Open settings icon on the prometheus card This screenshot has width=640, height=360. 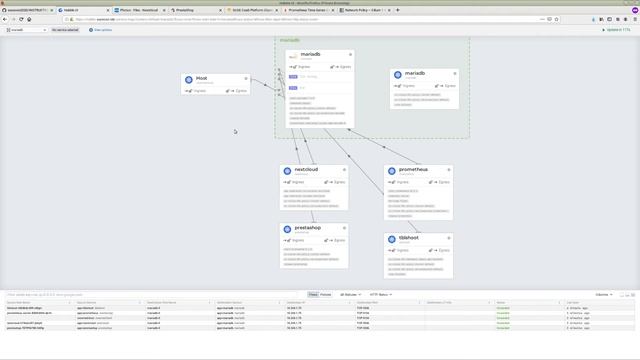point(449,170)
